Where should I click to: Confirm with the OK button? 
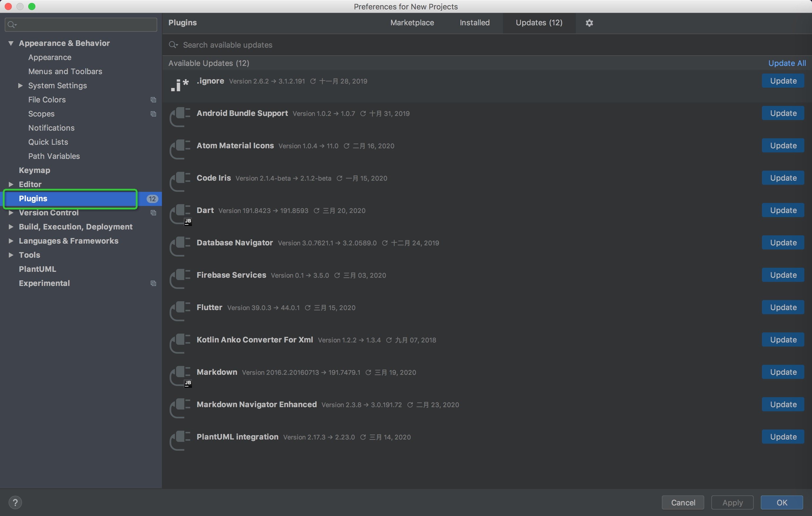click(x=782, y=502)
